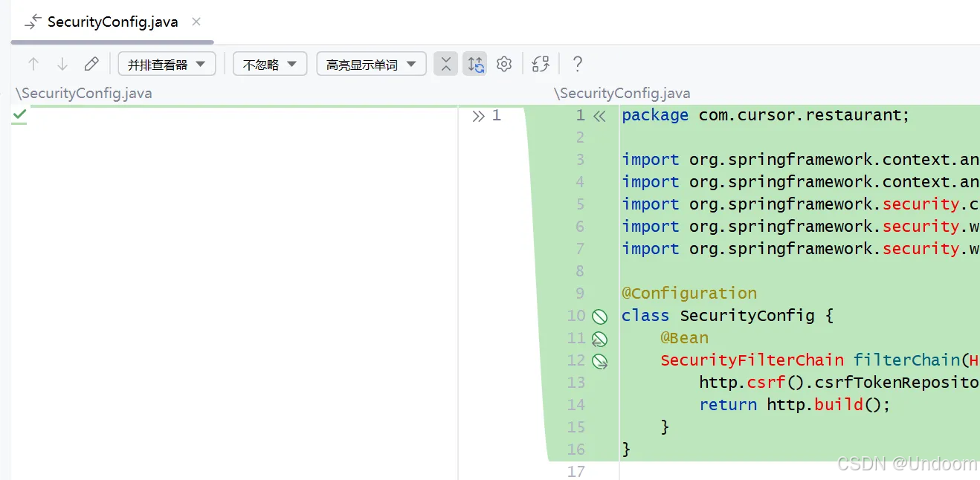Click the refresh/sync changes icon

(541, 65)
